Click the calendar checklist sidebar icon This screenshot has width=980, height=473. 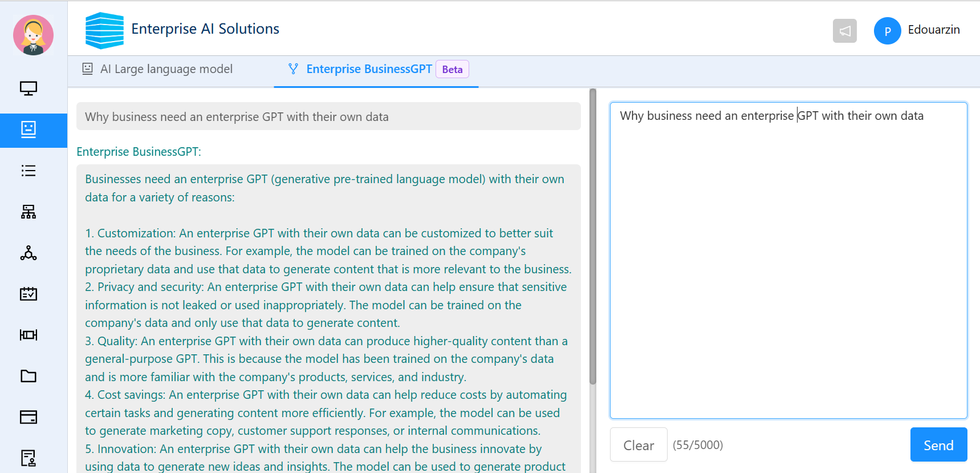coord(29,294)
